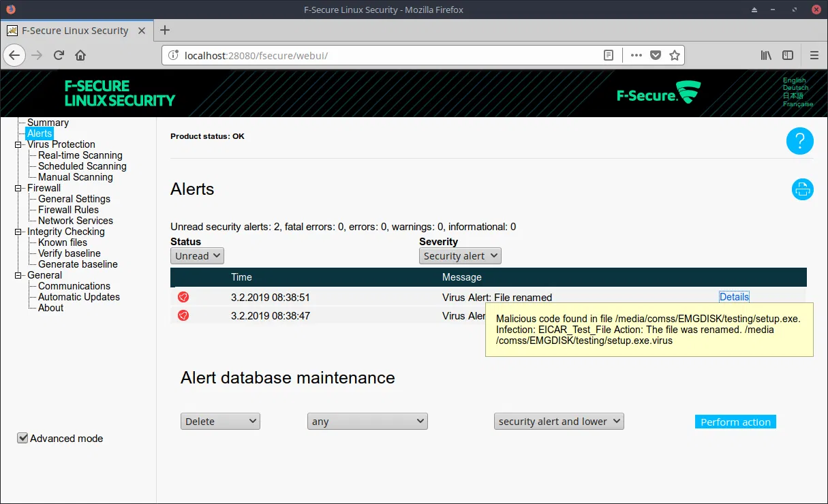The image size is (828, 504).
Task: Collapse the Virus Protection tree node
Action: click(18, 144)
